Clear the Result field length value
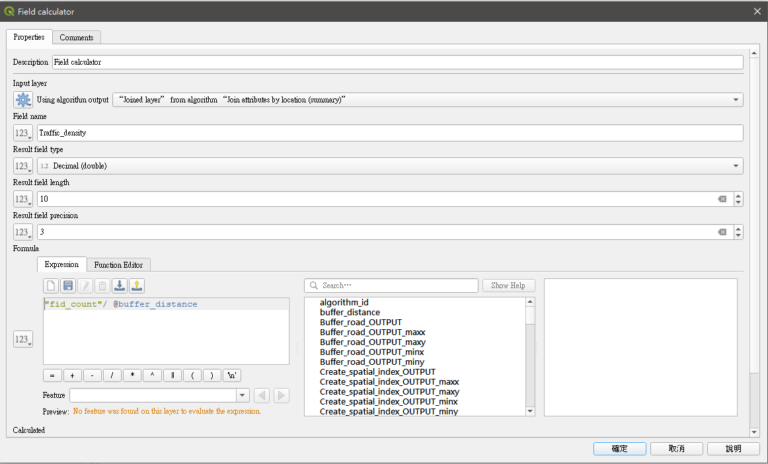The image size is (768, 464). tap(722, 199)
